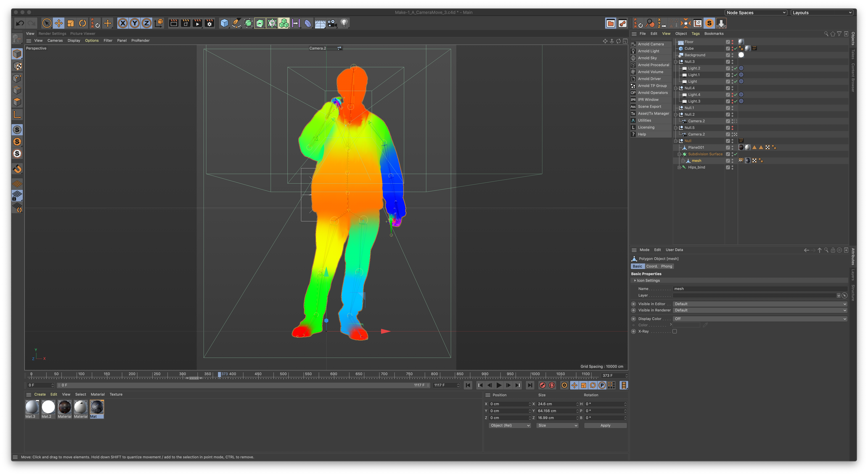Add a Light object via bulb icon

click(344, 23)
